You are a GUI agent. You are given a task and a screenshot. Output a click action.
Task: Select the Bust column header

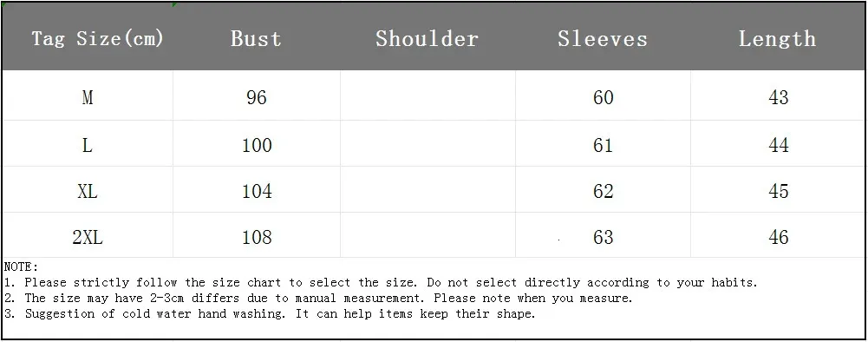257,39
